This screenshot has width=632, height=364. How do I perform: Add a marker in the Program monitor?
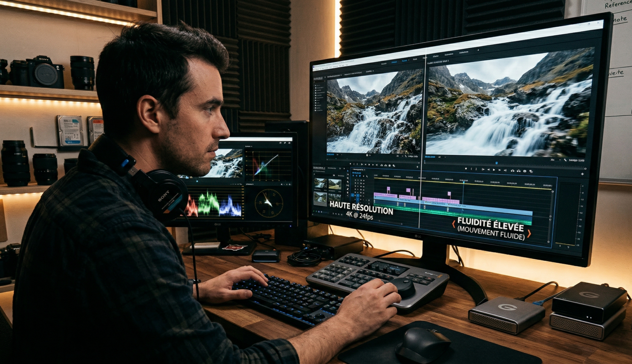(x=466, y=169)
